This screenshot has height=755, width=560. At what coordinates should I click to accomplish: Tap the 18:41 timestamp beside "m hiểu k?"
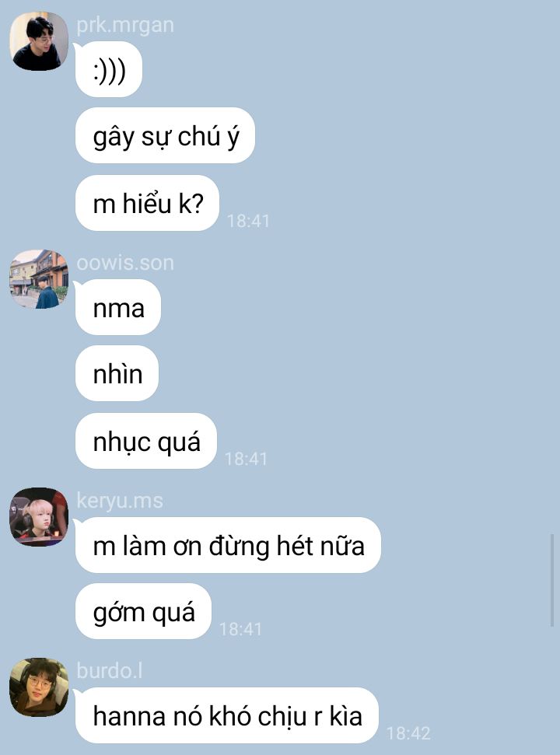(248, 221)
